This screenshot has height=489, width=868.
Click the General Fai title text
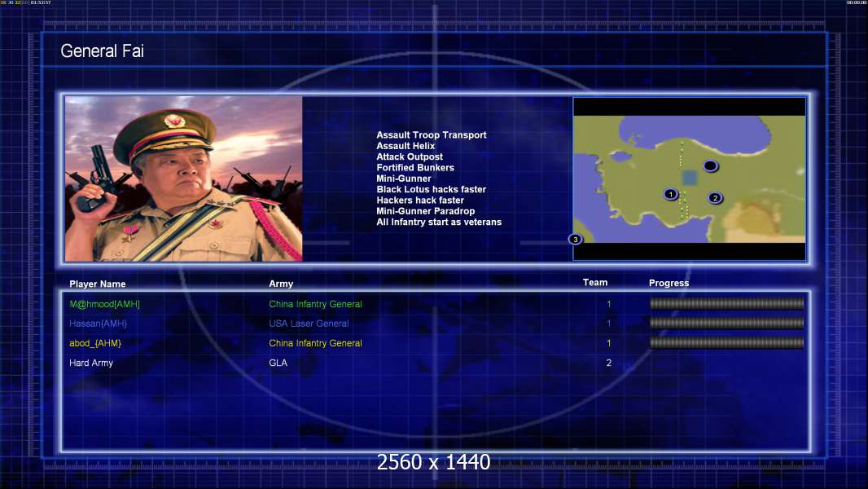[x=102, y=51]
